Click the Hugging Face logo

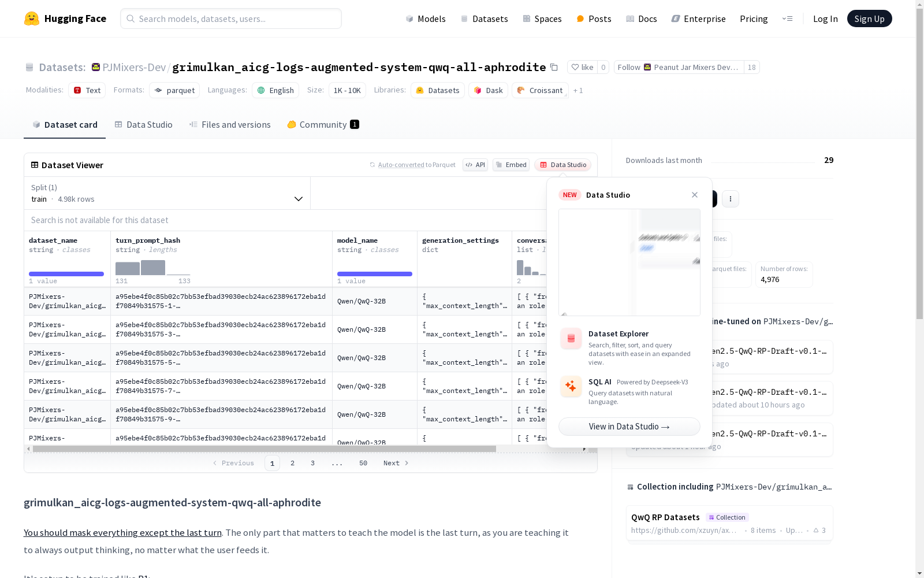[x=65, y=18]
